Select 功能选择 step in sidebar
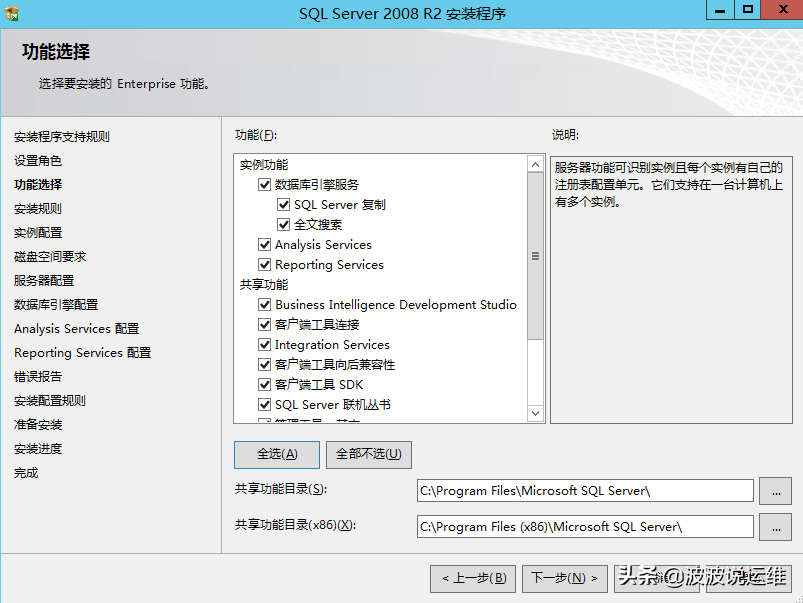The image size is (803, 603). tap(37, 184)
